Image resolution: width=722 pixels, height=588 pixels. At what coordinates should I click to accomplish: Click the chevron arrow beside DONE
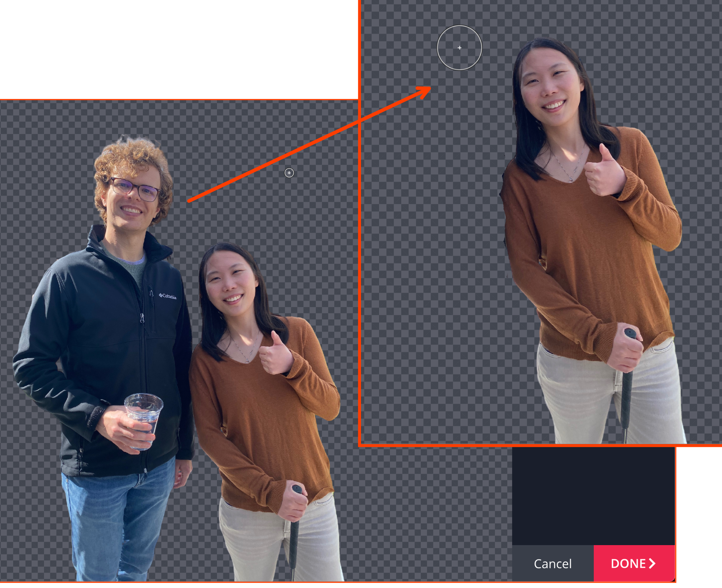point(652,563)
